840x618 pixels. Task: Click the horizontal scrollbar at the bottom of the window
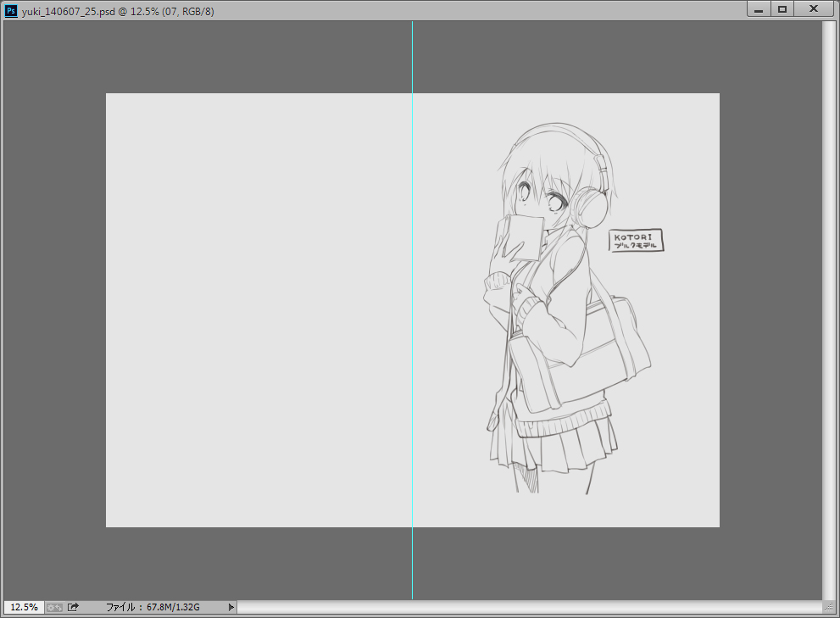[x=529, y=607]
